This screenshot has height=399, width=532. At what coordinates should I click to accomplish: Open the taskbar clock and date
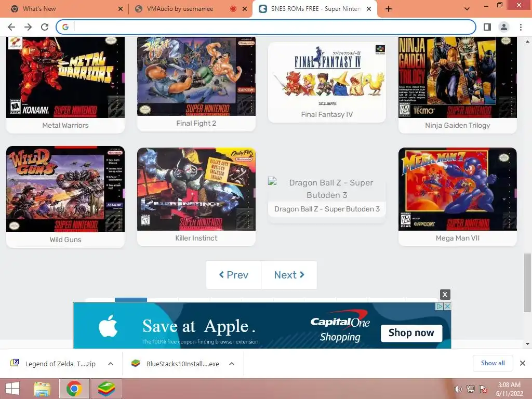click(x=509, y=389)
